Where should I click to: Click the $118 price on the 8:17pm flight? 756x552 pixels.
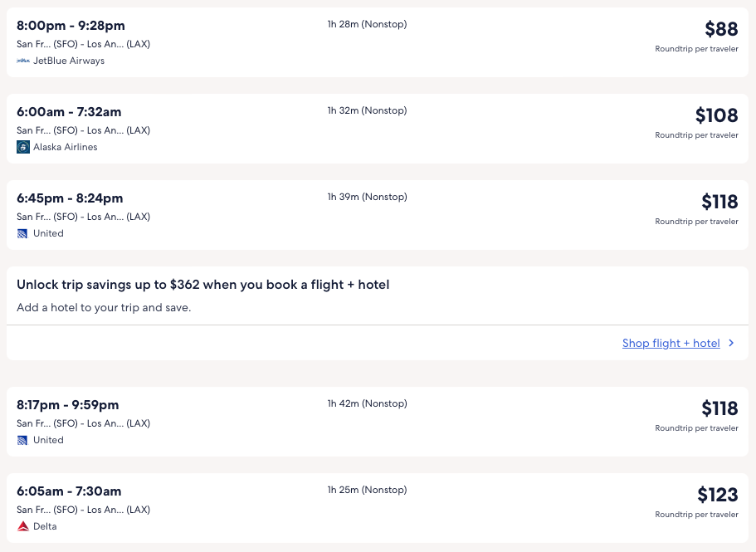719,409
